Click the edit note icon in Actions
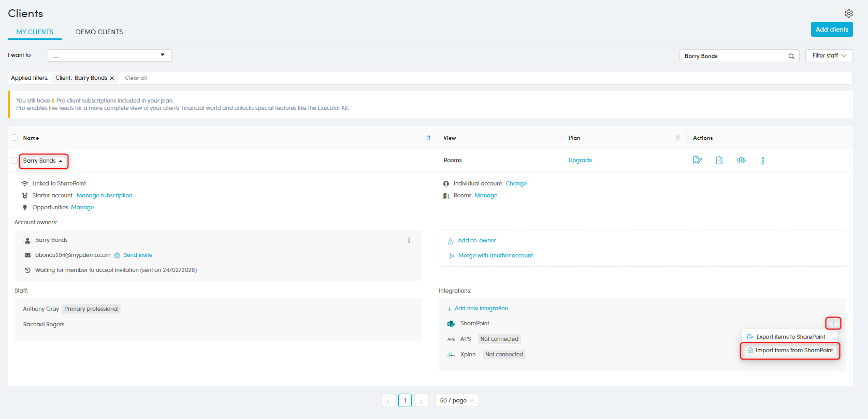The width and height of the screenshot is (868, 419). pos(697,161)
